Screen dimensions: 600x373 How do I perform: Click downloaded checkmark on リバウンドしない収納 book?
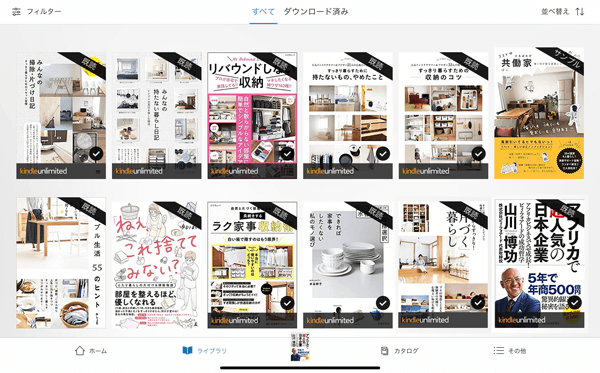tap(287, 154)
